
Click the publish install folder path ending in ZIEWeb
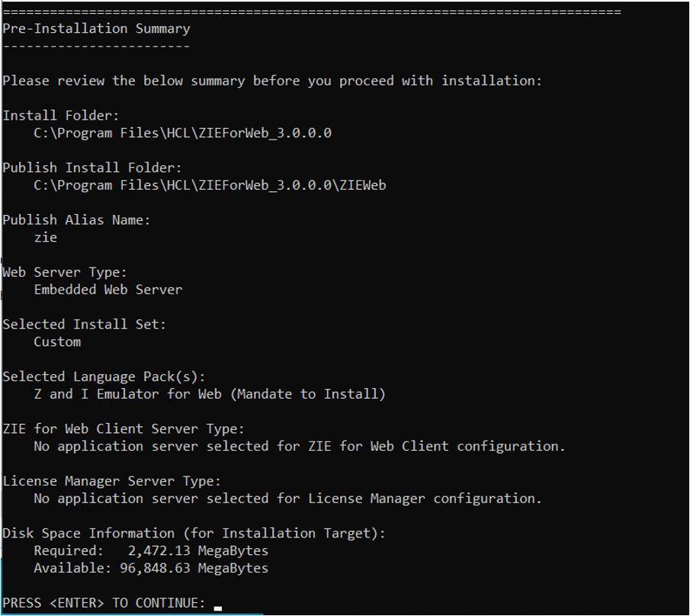click(x=210, y=185)
